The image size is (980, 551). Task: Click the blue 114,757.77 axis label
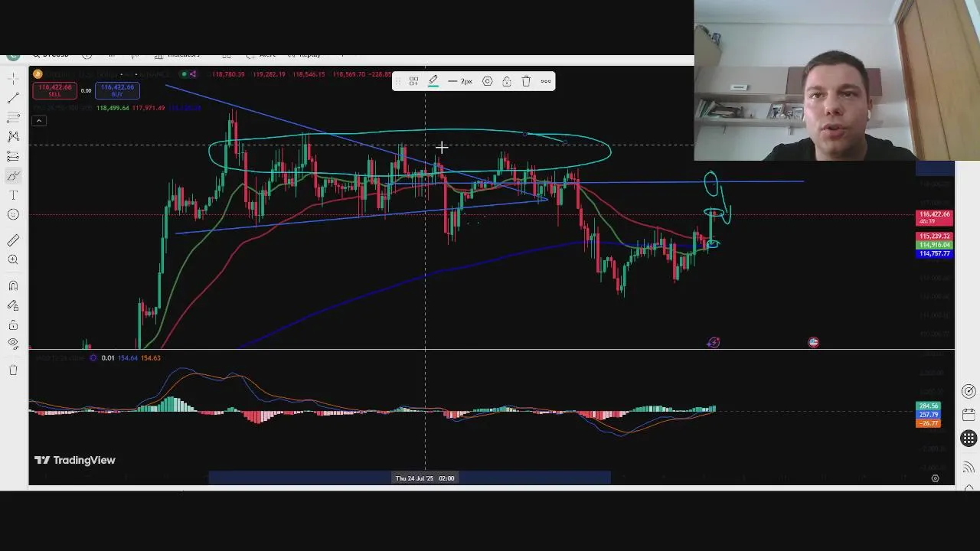pos(934,253)
